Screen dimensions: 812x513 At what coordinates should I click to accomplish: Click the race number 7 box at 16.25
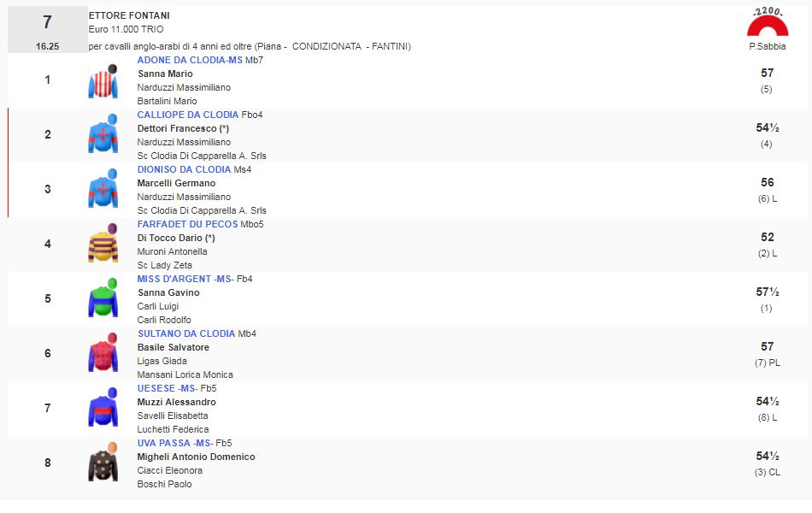[48, 30]
